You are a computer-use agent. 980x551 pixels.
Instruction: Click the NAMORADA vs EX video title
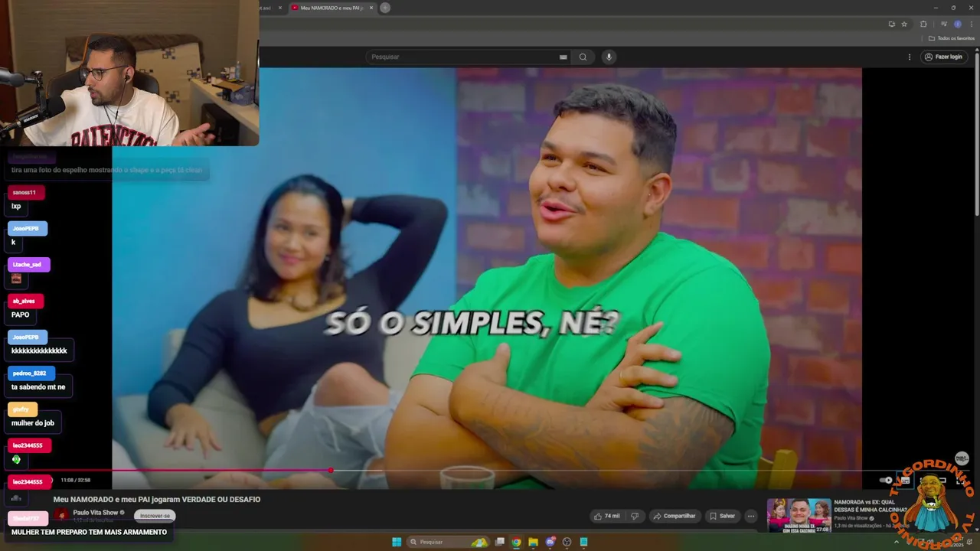coord(871,506)
